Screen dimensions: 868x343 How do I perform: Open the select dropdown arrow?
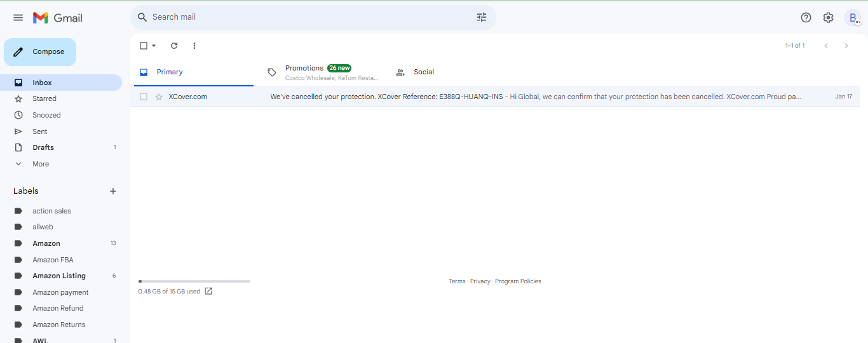[x=154, y=46]
